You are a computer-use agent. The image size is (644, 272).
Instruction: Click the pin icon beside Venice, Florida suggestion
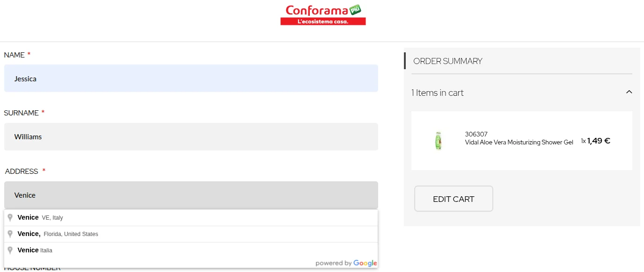click(10, 234)
